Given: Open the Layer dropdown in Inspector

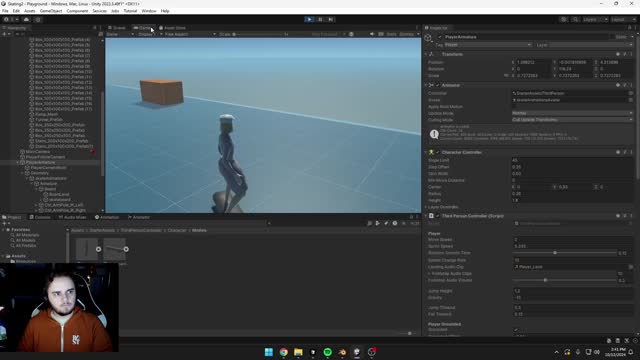Looking at the screenshot, I should 591,45.
